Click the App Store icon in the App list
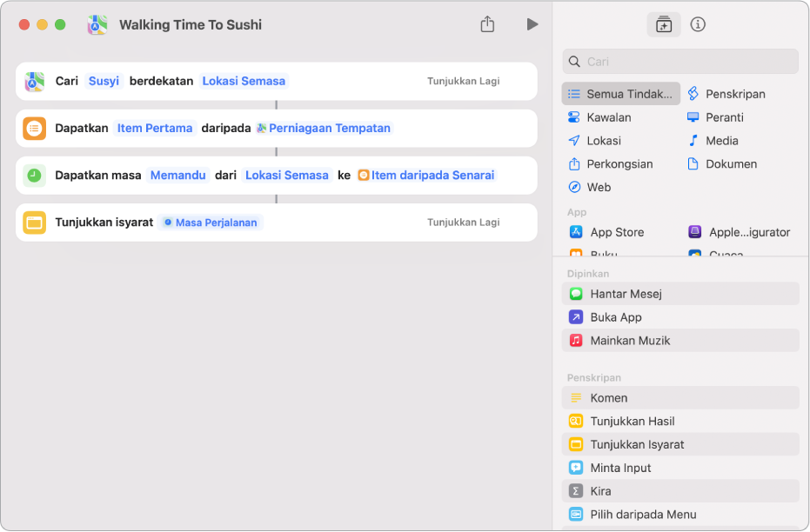Viewport: 810px width, 532px height. click(575, 232)
